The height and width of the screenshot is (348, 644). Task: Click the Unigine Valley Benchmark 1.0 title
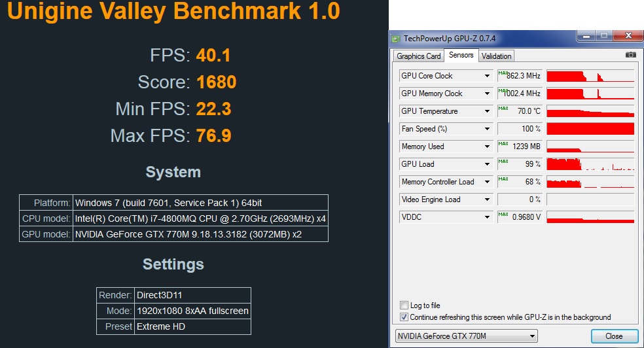(173, 11)
